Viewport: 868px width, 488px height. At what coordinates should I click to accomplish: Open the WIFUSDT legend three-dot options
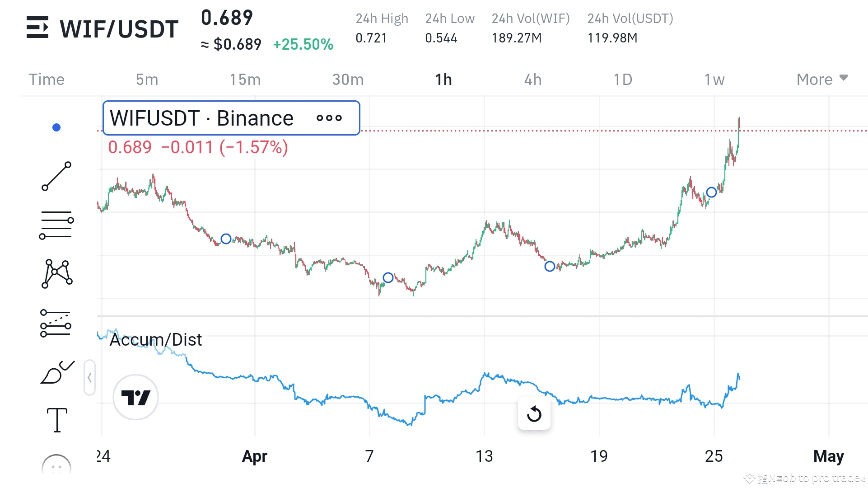point(329,118)
